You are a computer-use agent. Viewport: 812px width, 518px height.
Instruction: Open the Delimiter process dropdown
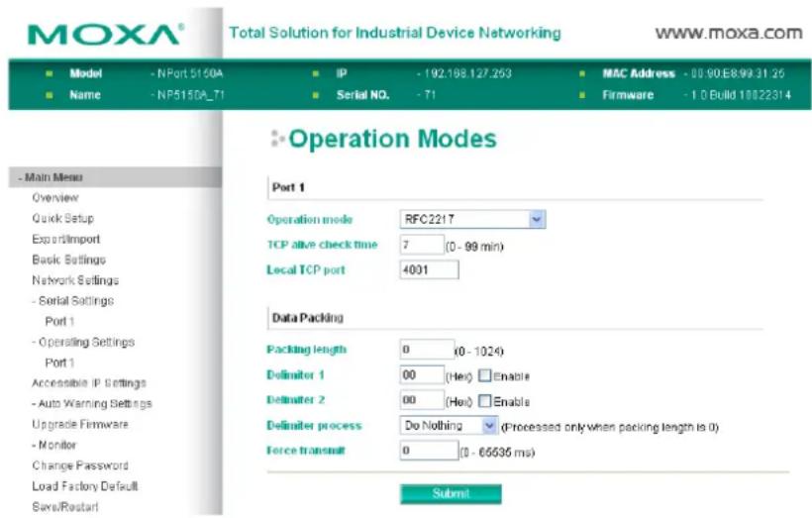pyautogui.click(x=449, y=426)
